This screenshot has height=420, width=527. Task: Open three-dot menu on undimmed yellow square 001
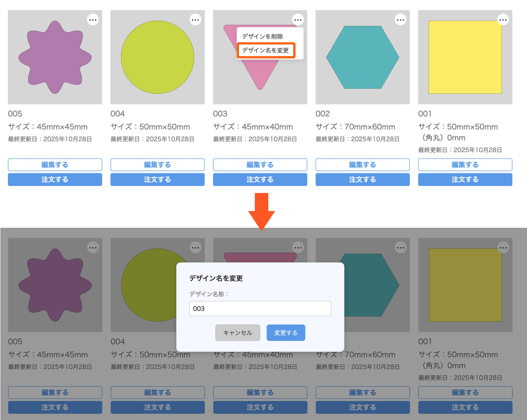(x=503, y=20)
